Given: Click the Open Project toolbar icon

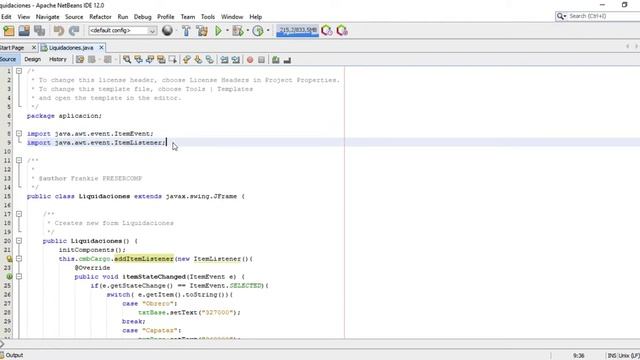Looking at the screenshot, I should [24, 31].
